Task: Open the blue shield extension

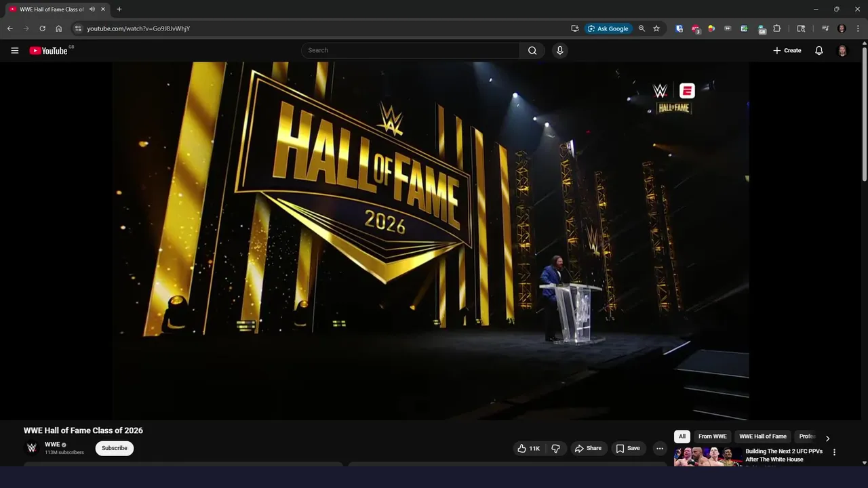Action: [679, 28]
